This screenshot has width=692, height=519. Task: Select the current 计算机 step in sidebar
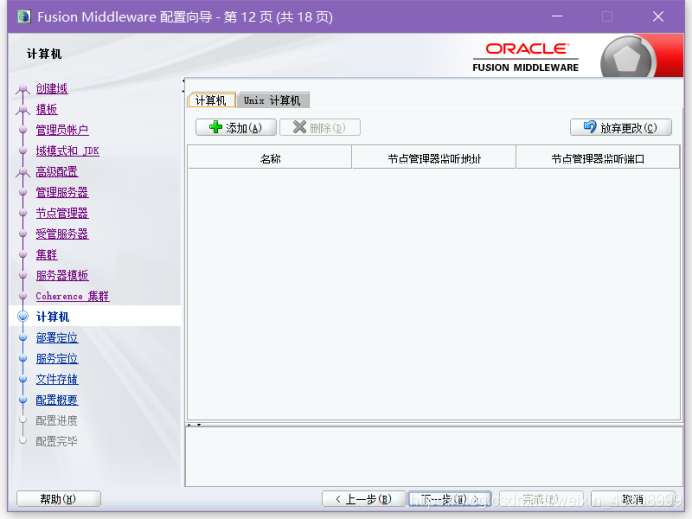53,316
